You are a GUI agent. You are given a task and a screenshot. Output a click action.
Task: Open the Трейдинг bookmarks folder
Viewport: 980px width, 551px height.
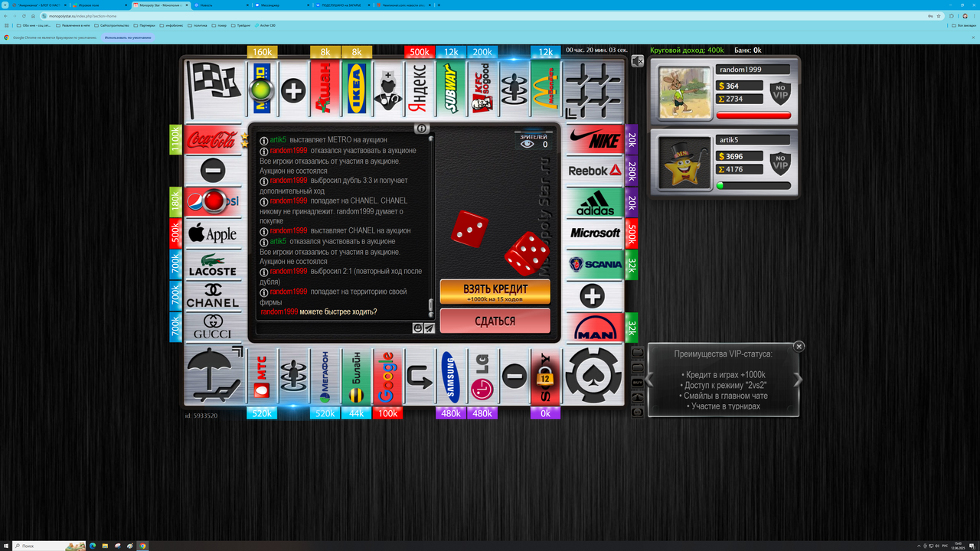tap(242, 25)
